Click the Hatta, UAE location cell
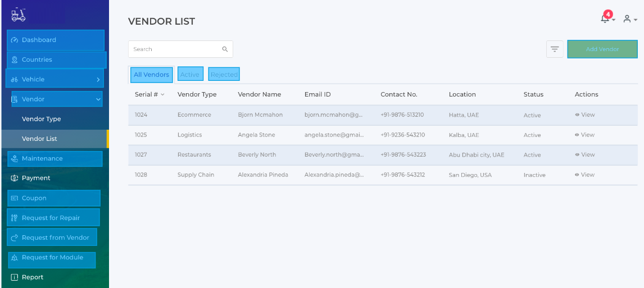 coord(464,115)
